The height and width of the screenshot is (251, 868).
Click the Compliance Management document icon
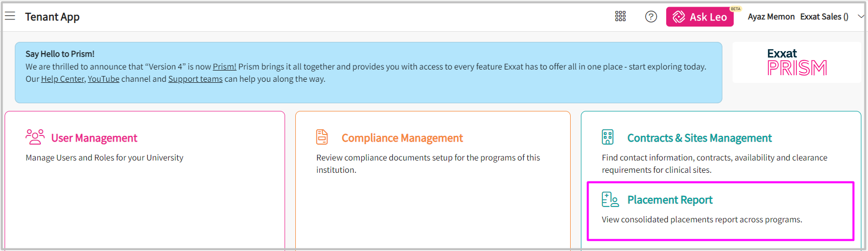click(x=322, y=137)
